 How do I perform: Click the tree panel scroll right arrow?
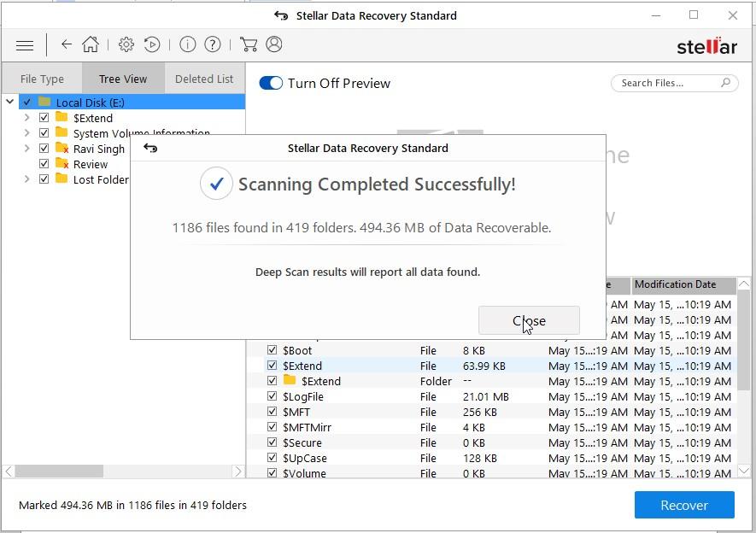point(237,471)
